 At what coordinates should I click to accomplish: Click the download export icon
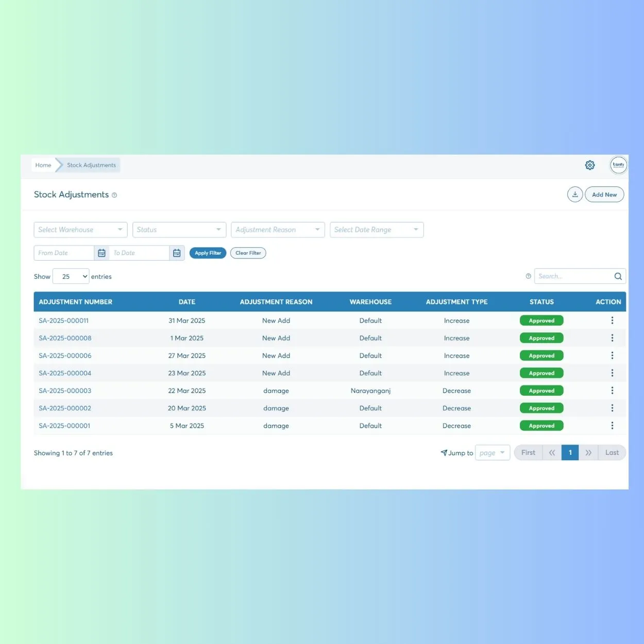coord(575,195)
